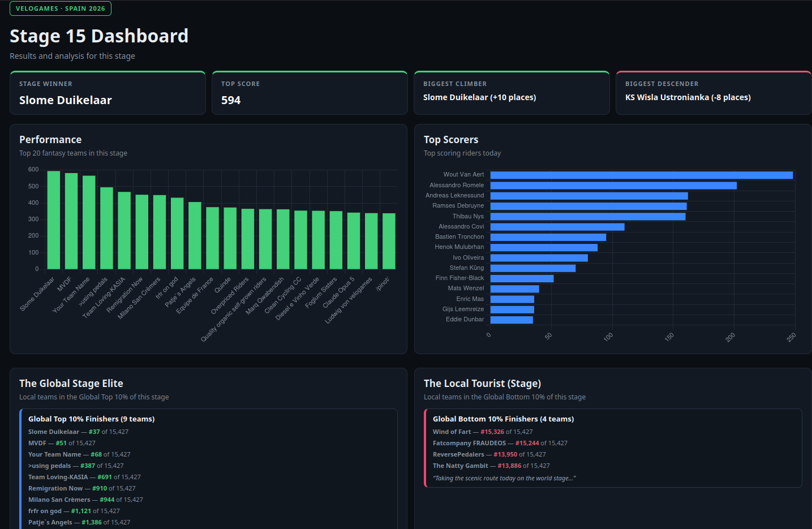Image resolution: width=812 pixels, height=529 pixels.
Task: Select the Alessandro Romele bar
Action: (613, 186)
